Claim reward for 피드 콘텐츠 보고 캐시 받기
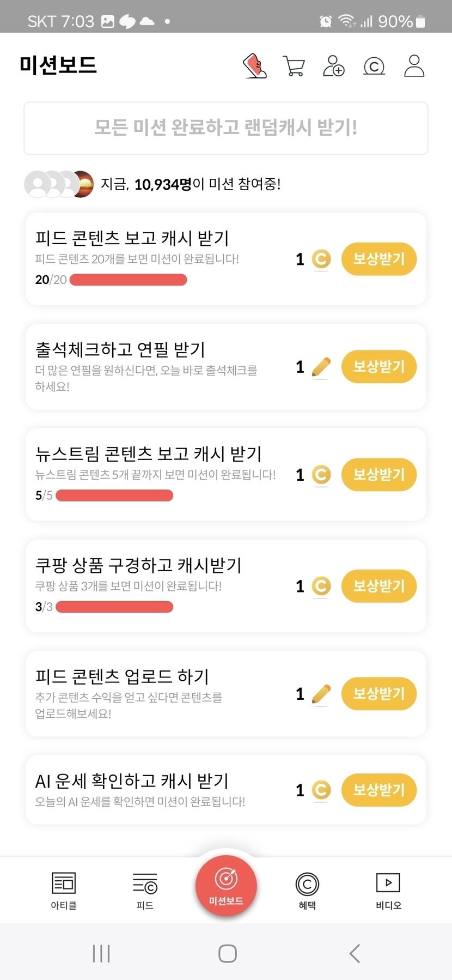The height and width of the screenshot is (980, 452). coord(379,259)
